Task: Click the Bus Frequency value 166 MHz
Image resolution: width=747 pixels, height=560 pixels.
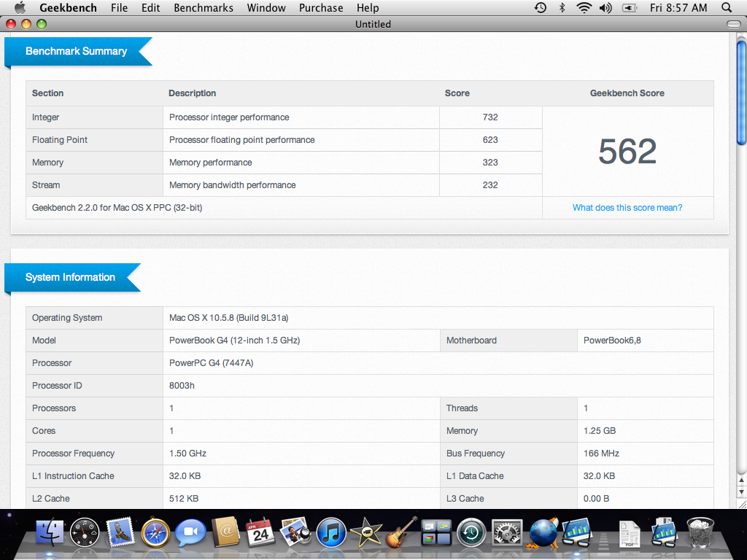Action: (x=601, y=454)
